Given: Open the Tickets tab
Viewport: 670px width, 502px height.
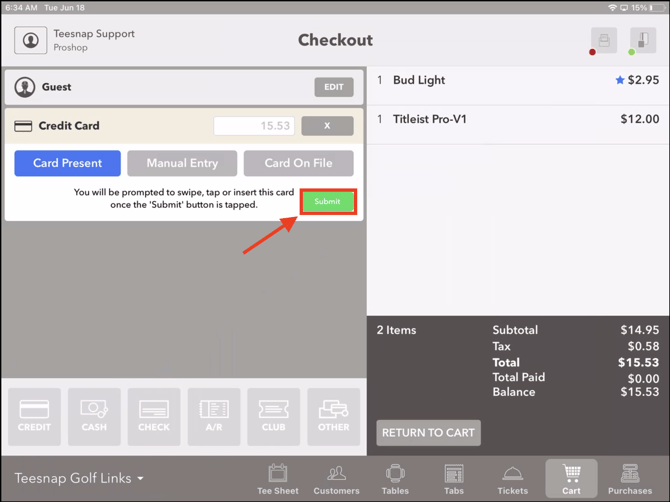Looking at the screenshot, I should (x=512, y=479).
